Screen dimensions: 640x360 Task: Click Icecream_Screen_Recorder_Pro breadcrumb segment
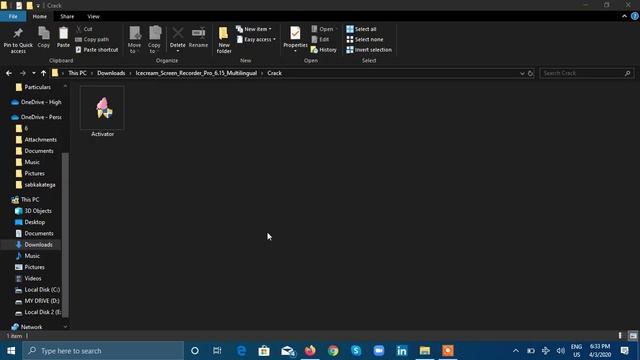196,73
